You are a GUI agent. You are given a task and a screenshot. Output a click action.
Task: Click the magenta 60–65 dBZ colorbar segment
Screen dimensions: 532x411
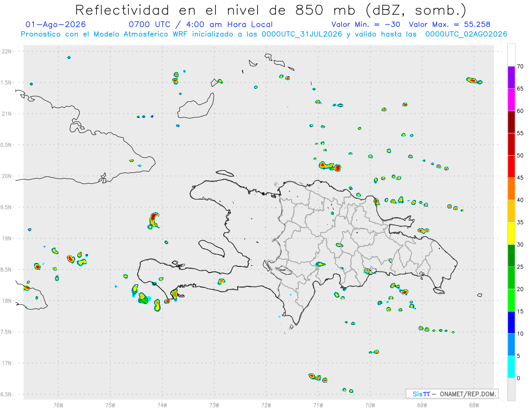(x=511, y=99)
